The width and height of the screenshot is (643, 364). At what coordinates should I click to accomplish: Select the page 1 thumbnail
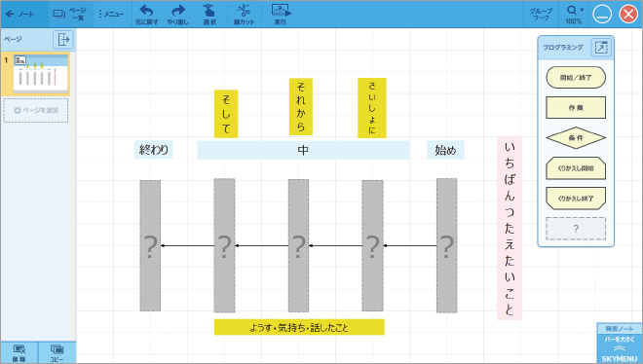[x=41, y=74]
